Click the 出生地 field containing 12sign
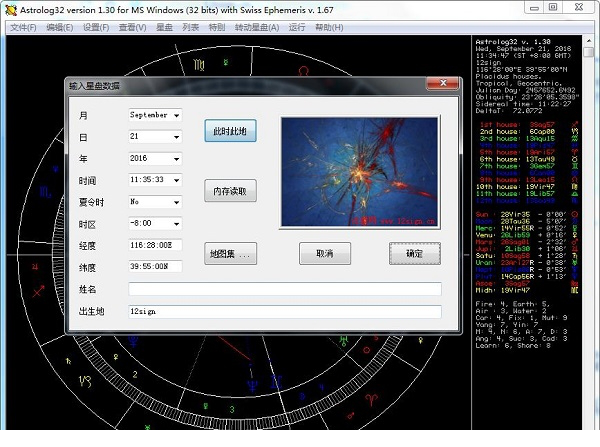Screen dimensions: 600x447 pyautogui.click(x=285, y=312)
